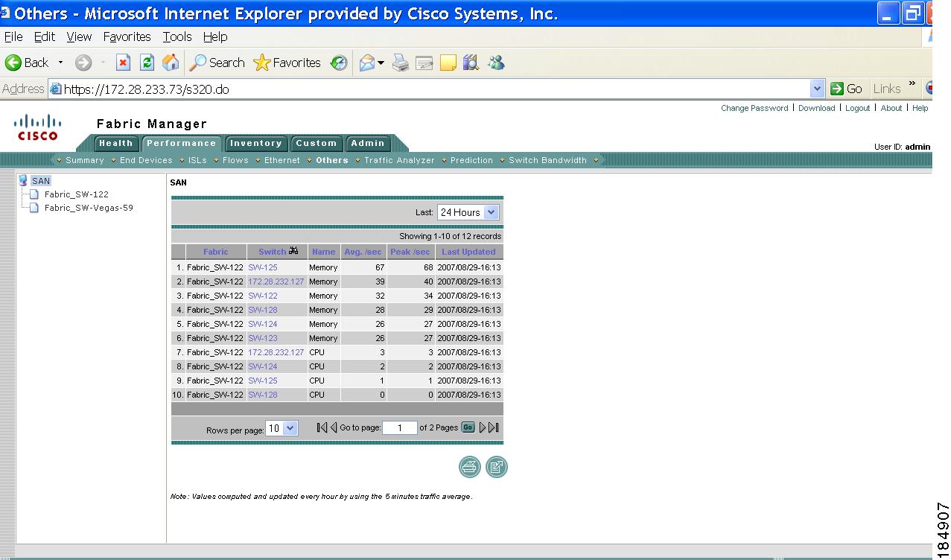Go to the next page of records
The image size is (951, 560).
pos(483,427)
